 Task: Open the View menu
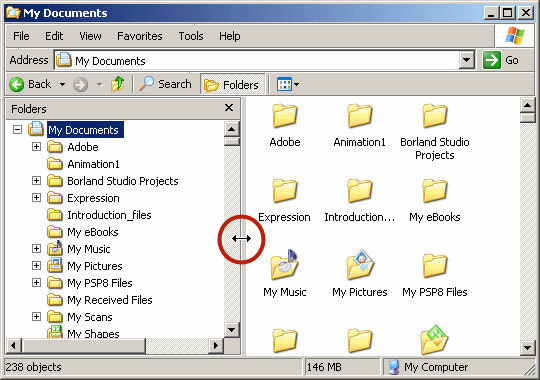(90, 36)
